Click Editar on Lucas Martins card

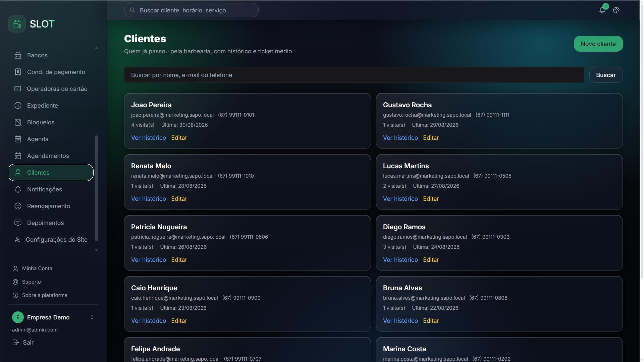coord(431,199)
